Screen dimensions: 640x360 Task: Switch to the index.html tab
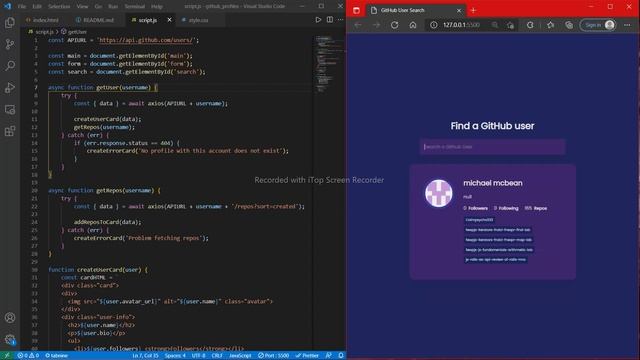click(45, 20)
